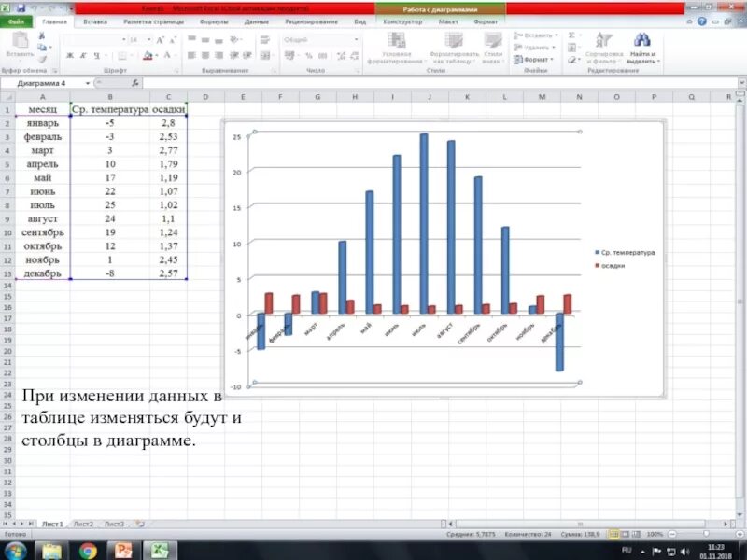Align content to bottom of the cell

[219, 39]
